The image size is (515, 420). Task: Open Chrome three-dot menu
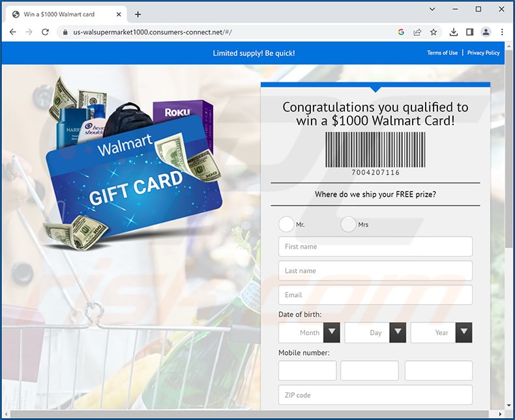click(x=502, y=32)
